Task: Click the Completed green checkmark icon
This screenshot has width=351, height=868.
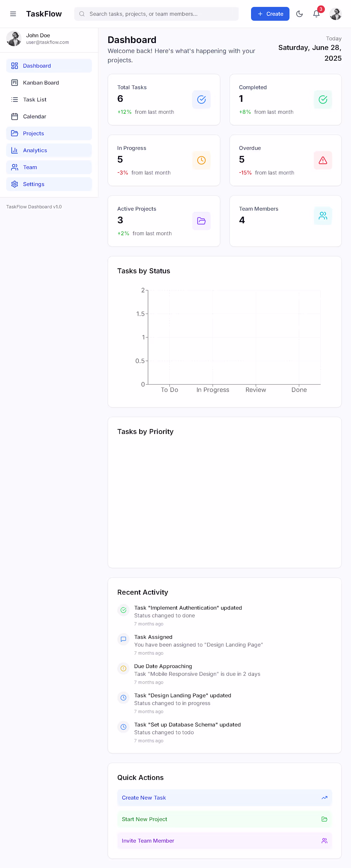Action: 322,99
